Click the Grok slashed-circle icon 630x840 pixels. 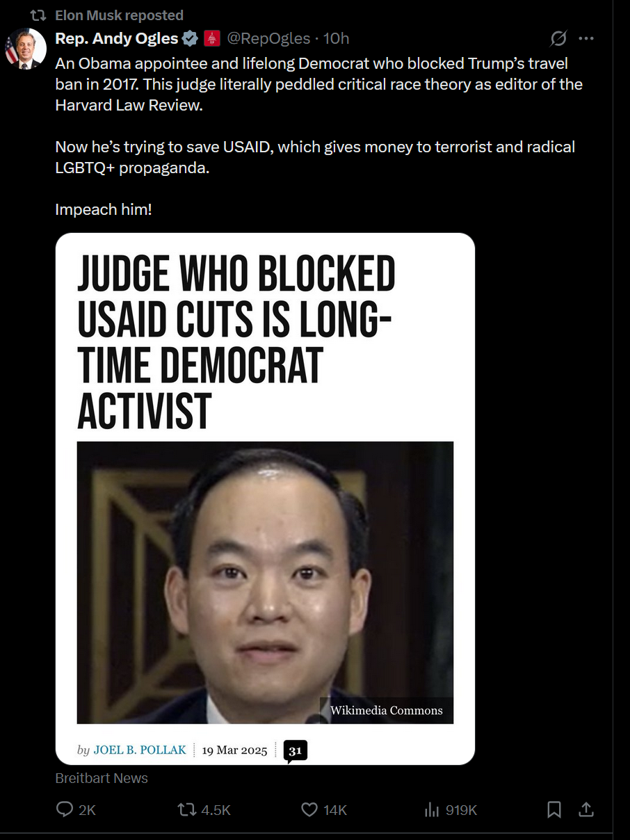(x=558, y=38)
